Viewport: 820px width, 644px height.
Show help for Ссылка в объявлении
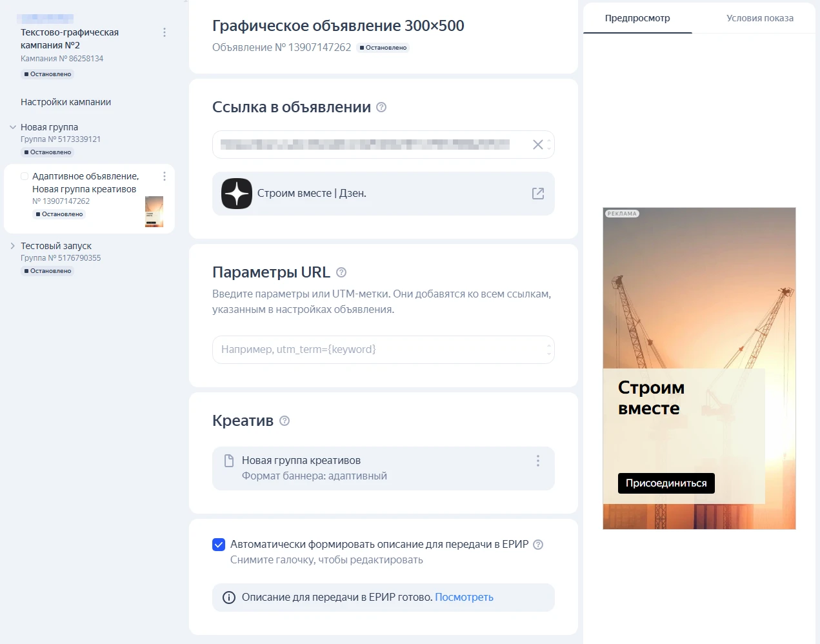pyautogui.click(x=381, y=107)
